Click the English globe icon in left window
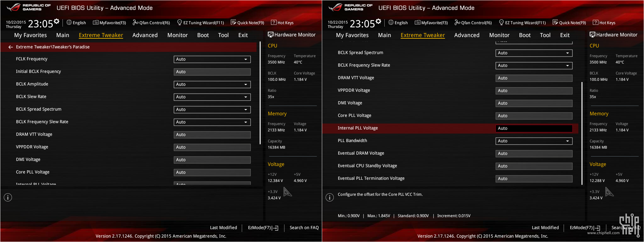Viewport: 644px width, 242px height. coord(69,22)
